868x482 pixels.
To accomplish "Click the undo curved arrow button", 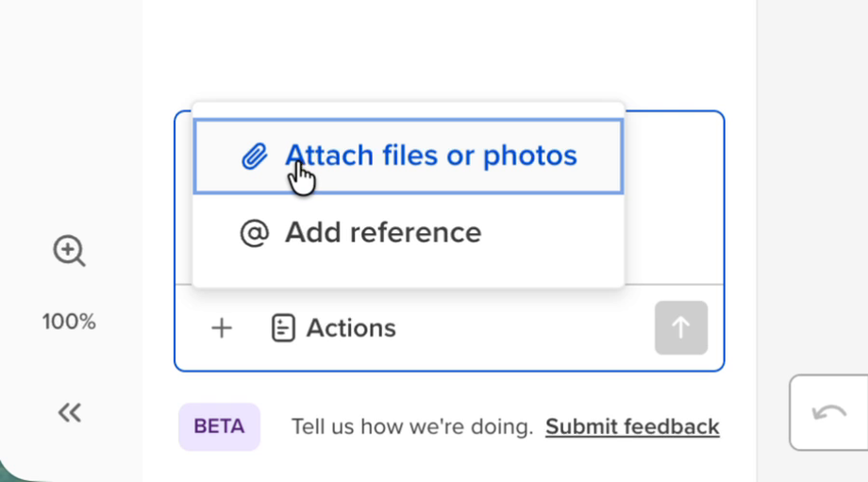I will click(x=828, y=413).
